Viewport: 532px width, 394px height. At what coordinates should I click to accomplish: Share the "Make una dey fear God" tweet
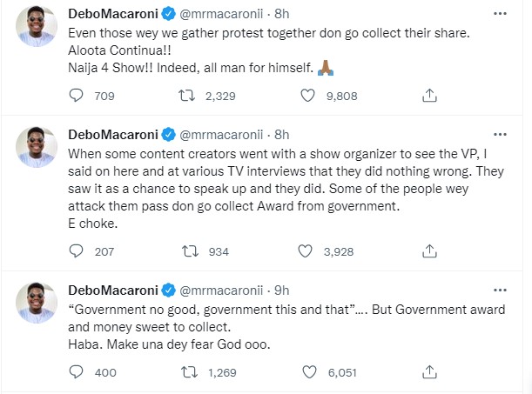pyautogui.click(x=428, y=372)
